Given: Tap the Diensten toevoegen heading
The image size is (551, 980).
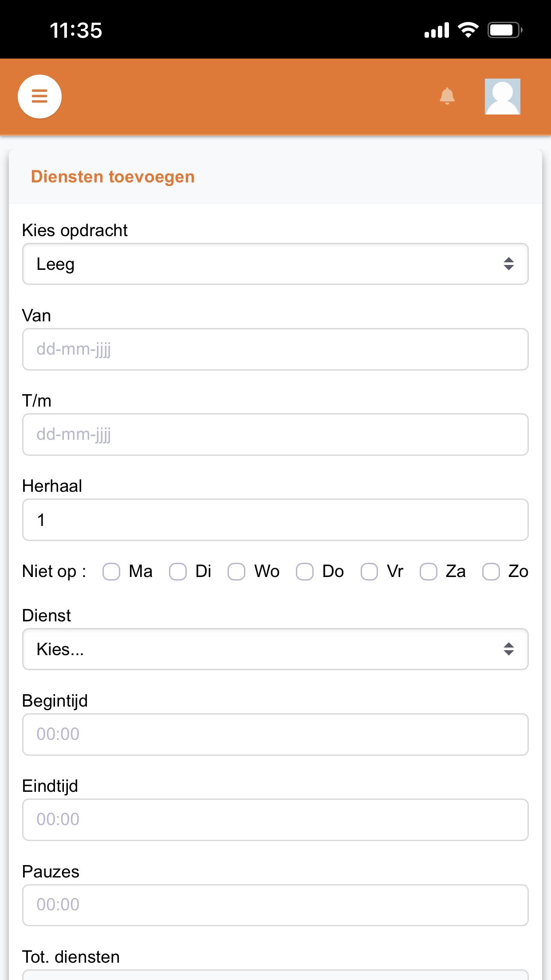Looking at the screenshot, I should [x=113, y=177].
